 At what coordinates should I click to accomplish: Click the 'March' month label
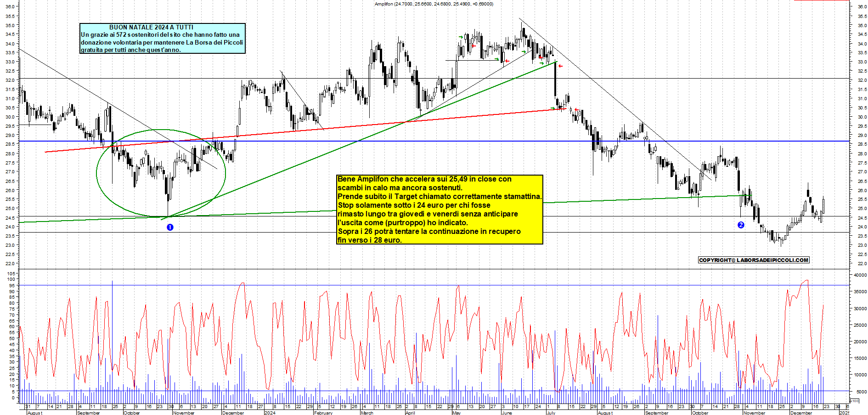click(x=367, y=413)
